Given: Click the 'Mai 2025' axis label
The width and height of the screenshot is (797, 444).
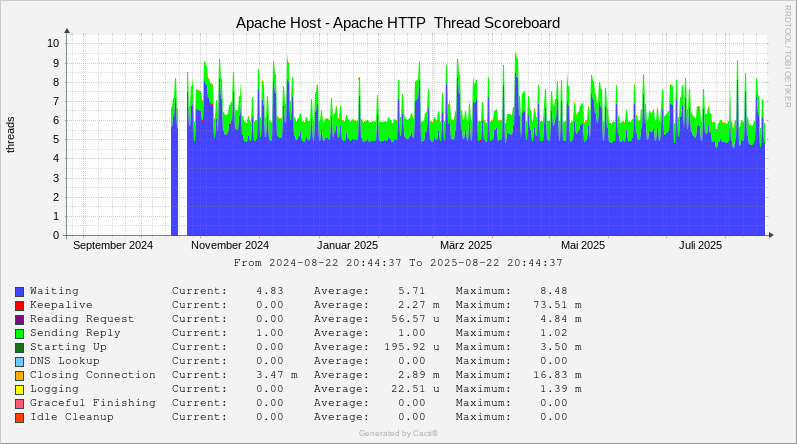Looking at the screenshot, I should click(x=583, y=245).
